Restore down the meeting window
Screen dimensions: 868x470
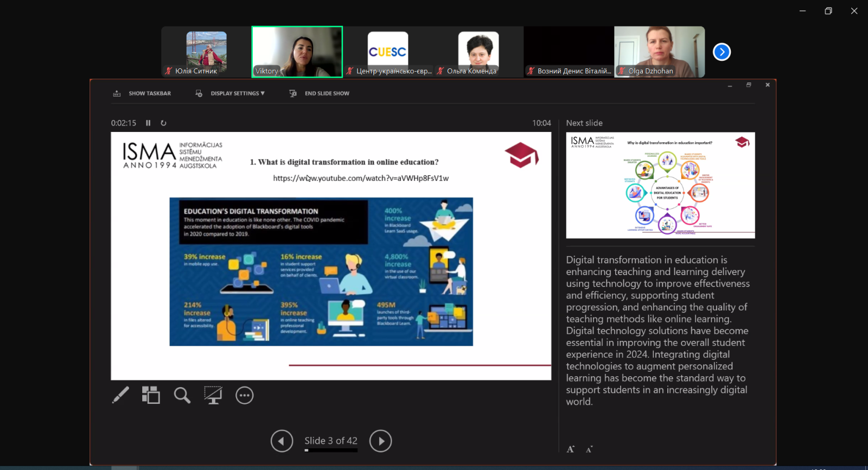click(x=828, y=11)
